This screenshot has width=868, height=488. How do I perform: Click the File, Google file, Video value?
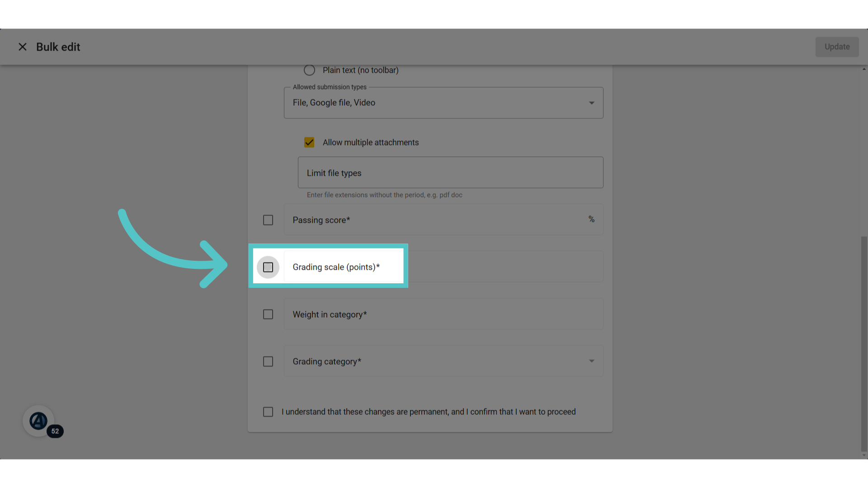334,103
